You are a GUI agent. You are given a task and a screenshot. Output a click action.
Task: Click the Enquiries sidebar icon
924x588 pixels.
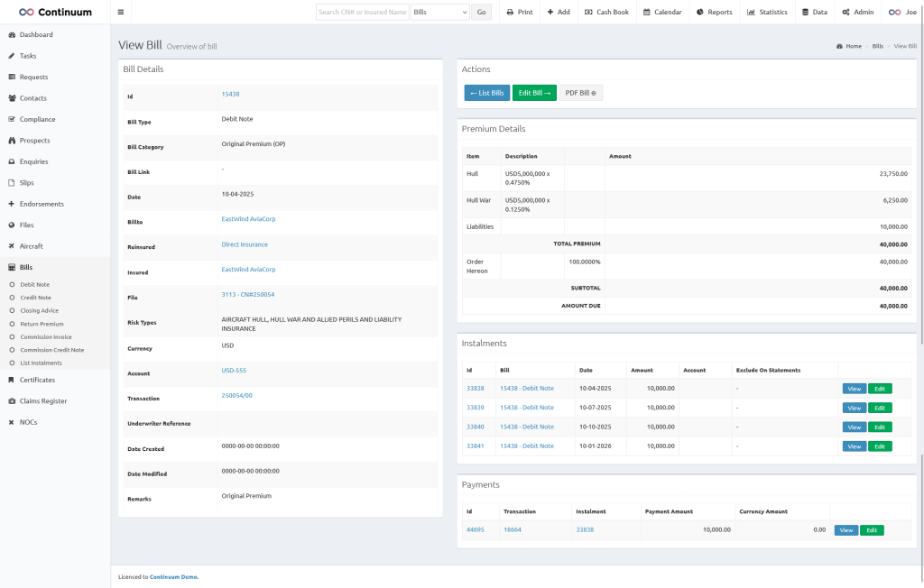tap(11, 161)
